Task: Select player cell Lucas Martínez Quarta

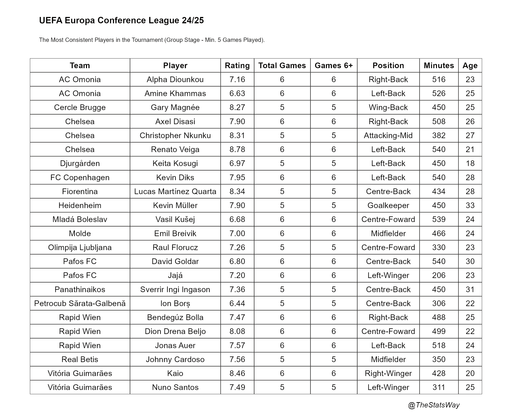Action: coord(175,192)
